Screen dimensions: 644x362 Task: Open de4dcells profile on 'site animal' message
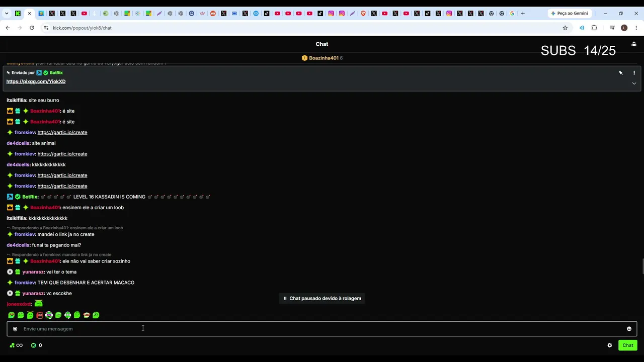coord(18,143)
